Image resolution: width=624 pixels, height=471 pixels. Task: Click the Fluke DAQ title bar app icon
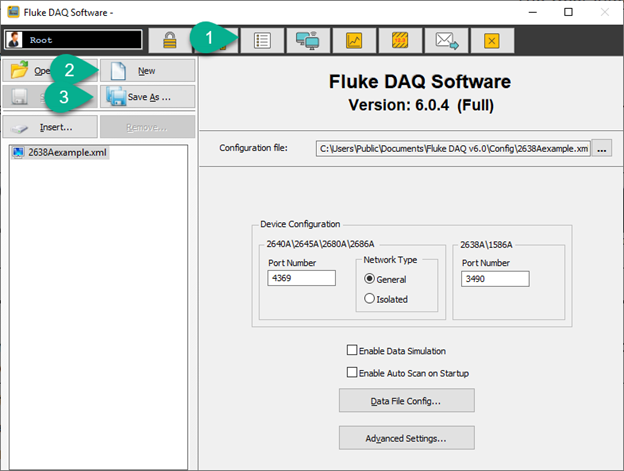pyautogui.click(x=13, y=12)
